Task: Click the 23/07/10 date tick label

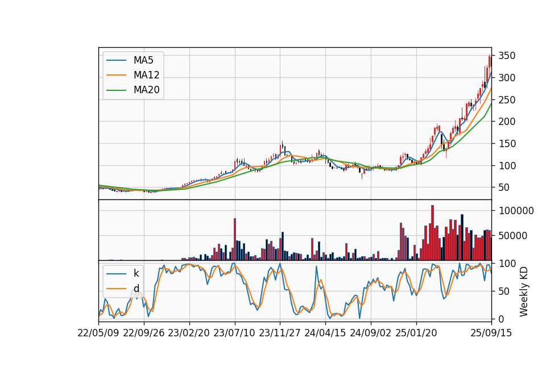Action: [234, 333]
